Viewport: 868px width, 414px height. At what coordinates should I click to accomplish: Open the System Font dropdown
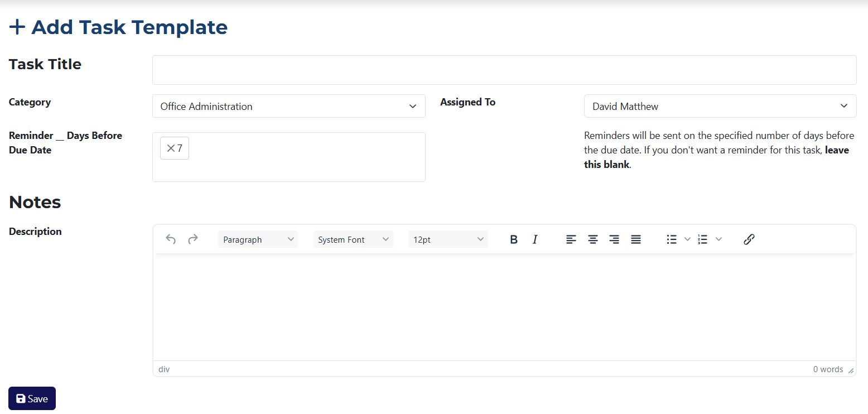pyautogui.click(x=353, y=239)
